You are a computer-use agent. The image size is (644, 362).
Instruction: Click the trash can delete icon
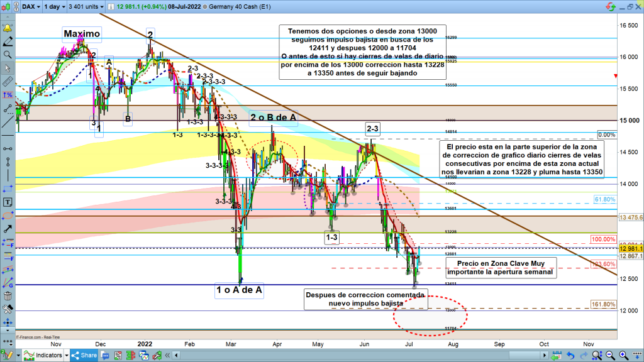point(8,296)
